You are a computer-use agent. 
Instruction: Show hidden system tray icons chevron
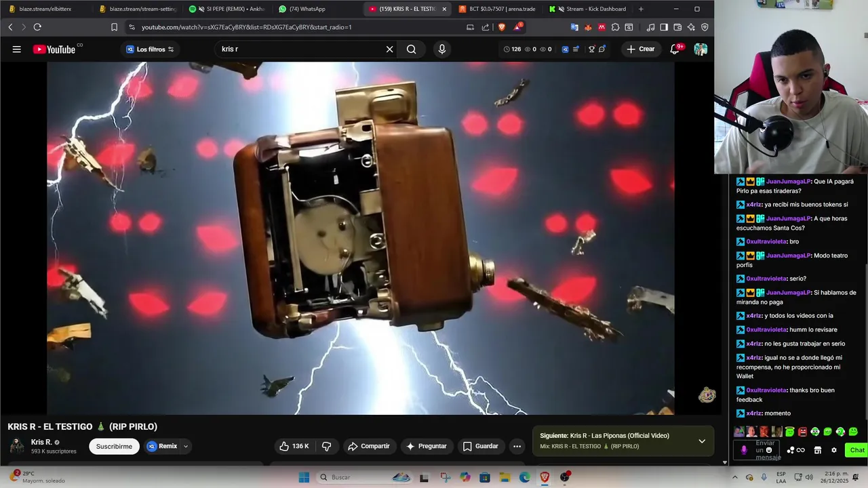[735, 477]
